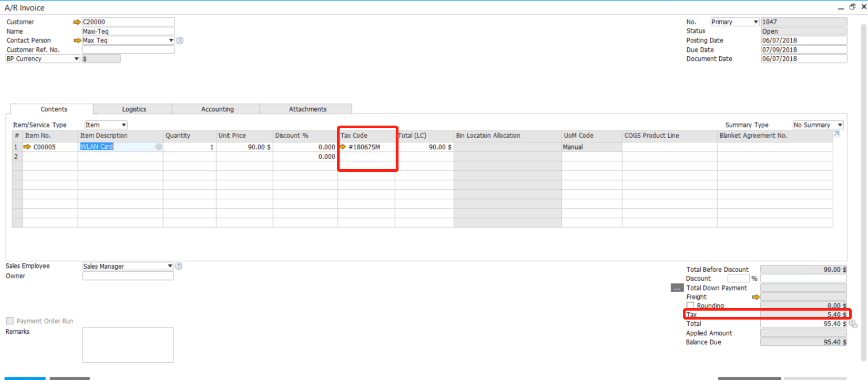This screenshot has height=380, width=868.
Task: Open the BP Currency dropdown
Action: [x=76, y=59]
